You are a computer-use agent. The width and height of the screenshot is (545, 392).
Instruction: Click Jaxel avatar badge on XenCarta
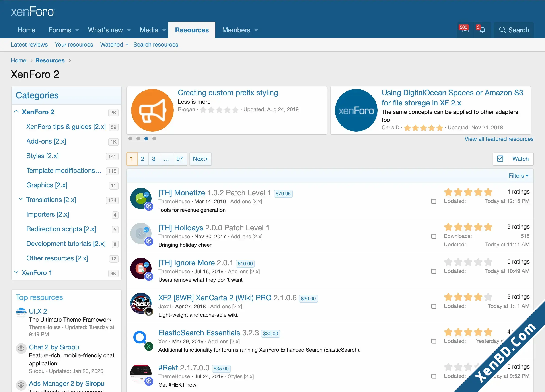pos(149,311)
